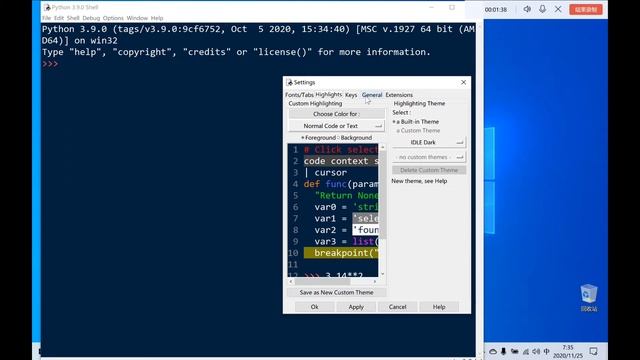Minimize the Python Shell window
The width and height of the screenshot is (640, 360).
[431, 7]
